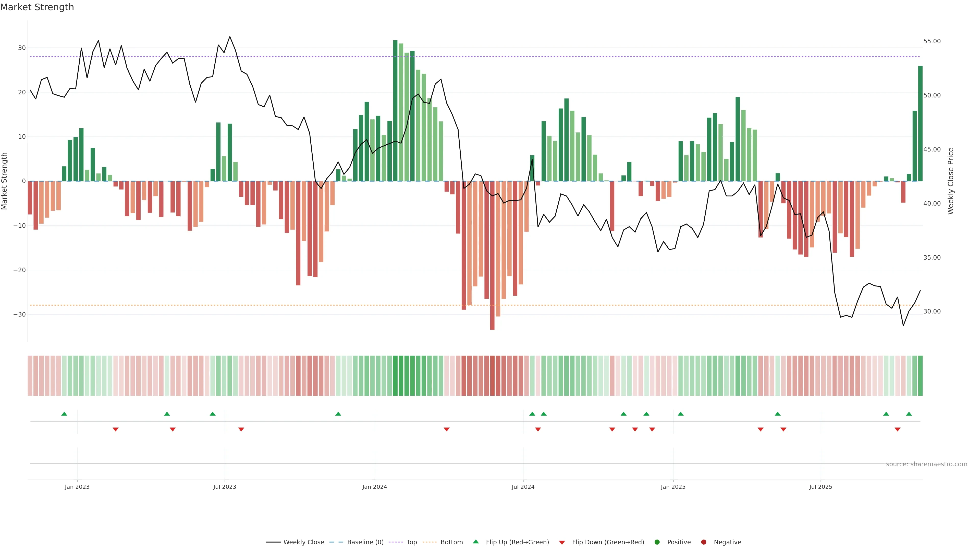Click the green Flip Up triangle in the legend
Image resolution: width=980 pixels, height=551 pixels.
tap(475, 542)
